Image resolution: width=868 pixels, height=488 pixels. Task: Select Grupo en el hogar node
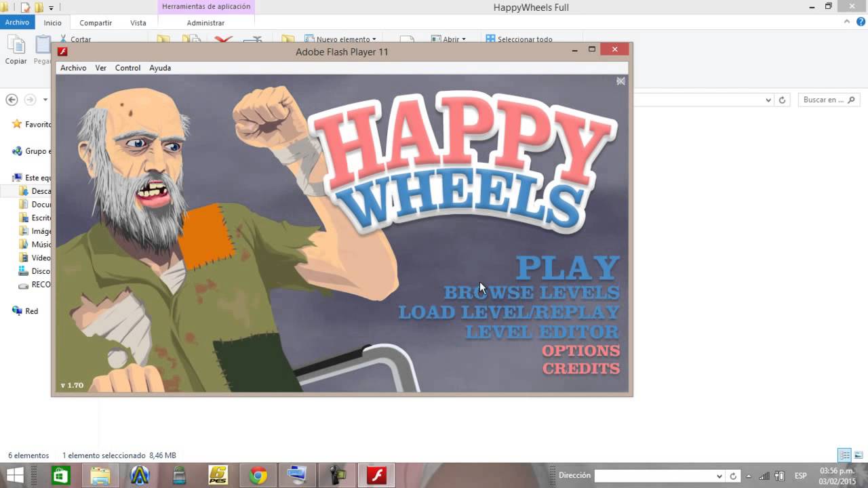point(32,151)
